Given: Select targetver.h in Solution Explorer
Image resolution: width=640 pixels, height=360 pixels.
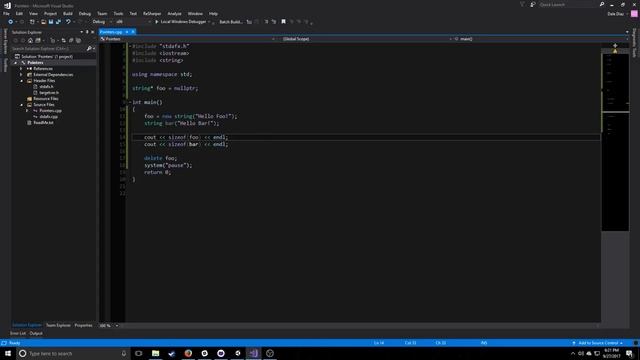Looking at the screenshot, I should point(49,93).
